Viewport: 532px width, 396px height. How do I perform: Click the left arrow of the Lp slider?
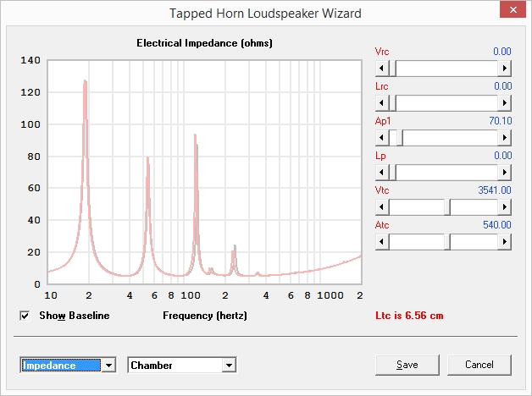tap(382, 172)
